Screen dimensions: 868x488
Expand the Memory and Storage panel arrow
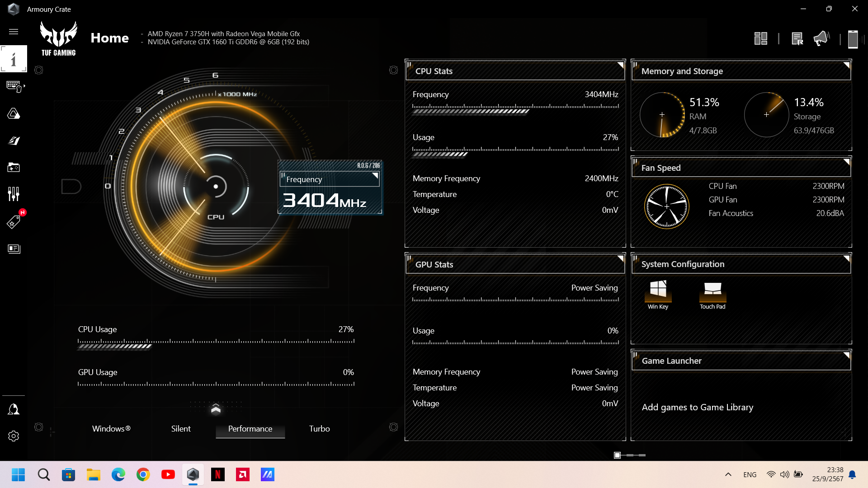(x=846, y=66)
